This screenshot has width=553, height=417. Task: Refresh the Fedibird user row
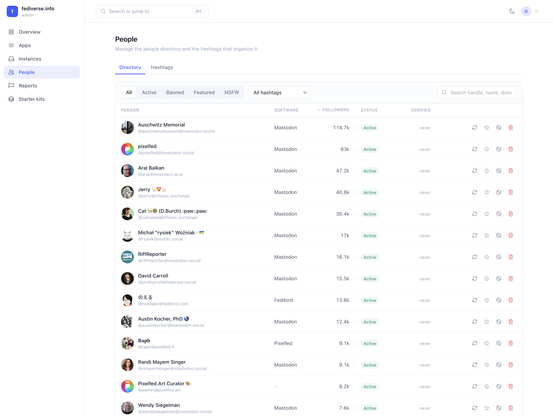(x=474, y=300)
